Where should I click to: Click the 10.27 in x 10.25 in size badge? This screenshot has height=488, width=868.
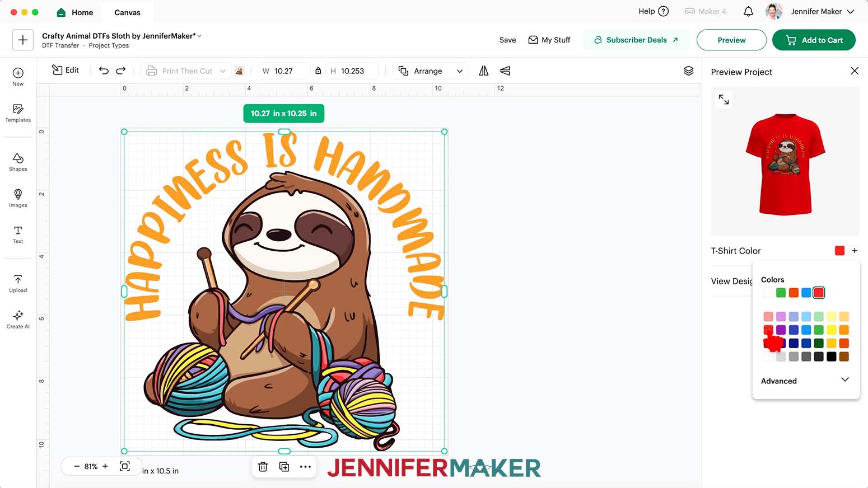(x=284, y=114)
